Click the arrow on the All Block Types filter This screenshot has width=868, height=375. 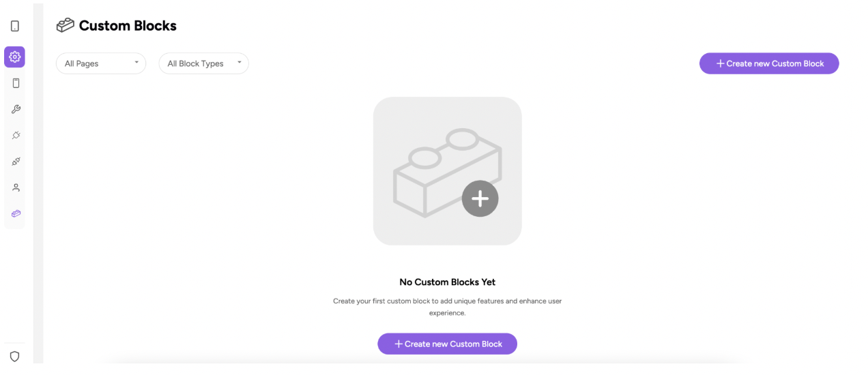[x=240, y=63]
